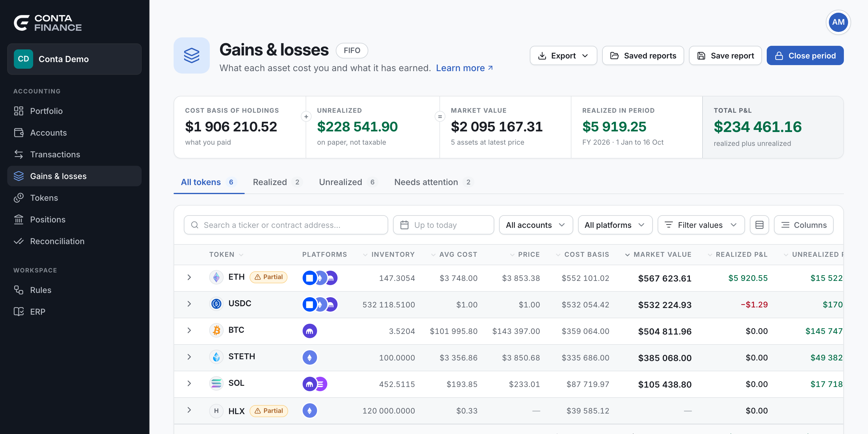Switch to Needs attention tab

pos(434,182)
